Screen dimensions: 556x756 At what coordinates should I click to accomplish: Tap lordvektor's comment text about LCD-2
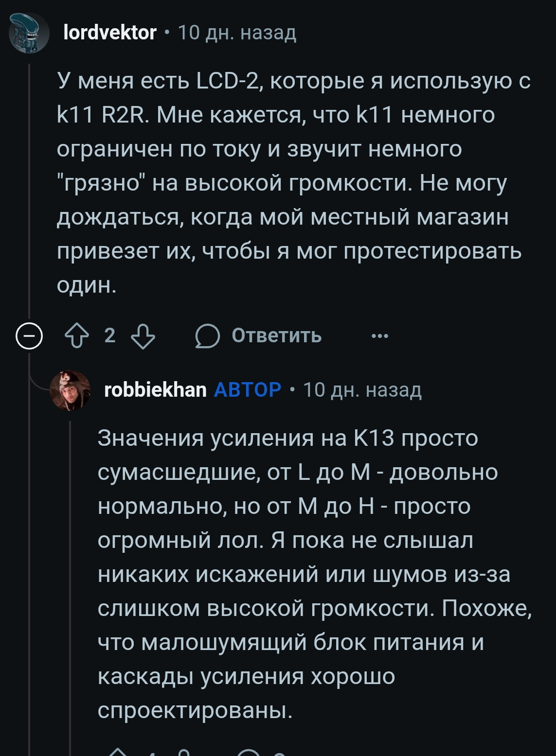click(292, 182)
